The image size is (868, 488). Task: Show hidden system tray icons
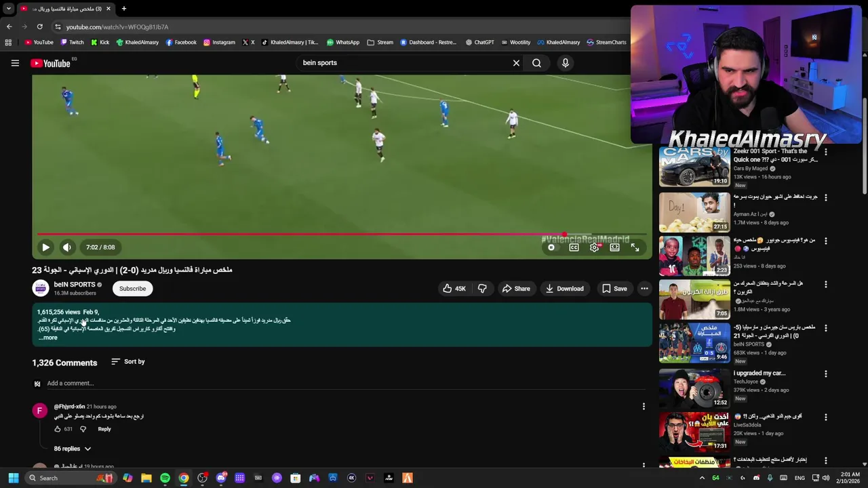702,479
